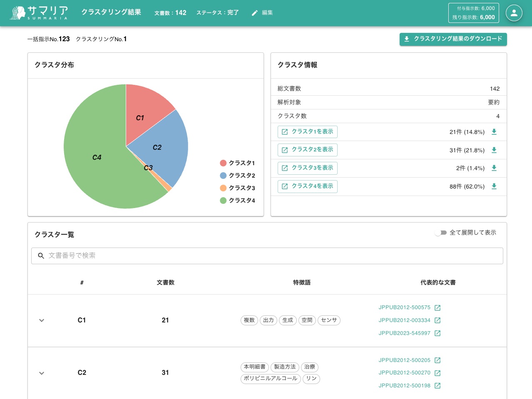This screenshot has width=532, height=399.
Task: Click the ポリビニルアルコール keyword chip
Action: coord(271,379)
